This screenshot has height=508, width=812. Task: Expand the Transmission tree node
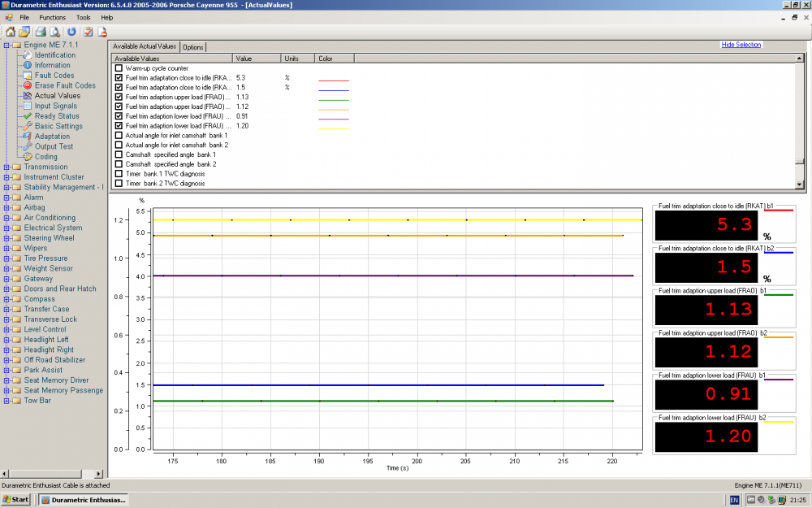coord(6,167)
